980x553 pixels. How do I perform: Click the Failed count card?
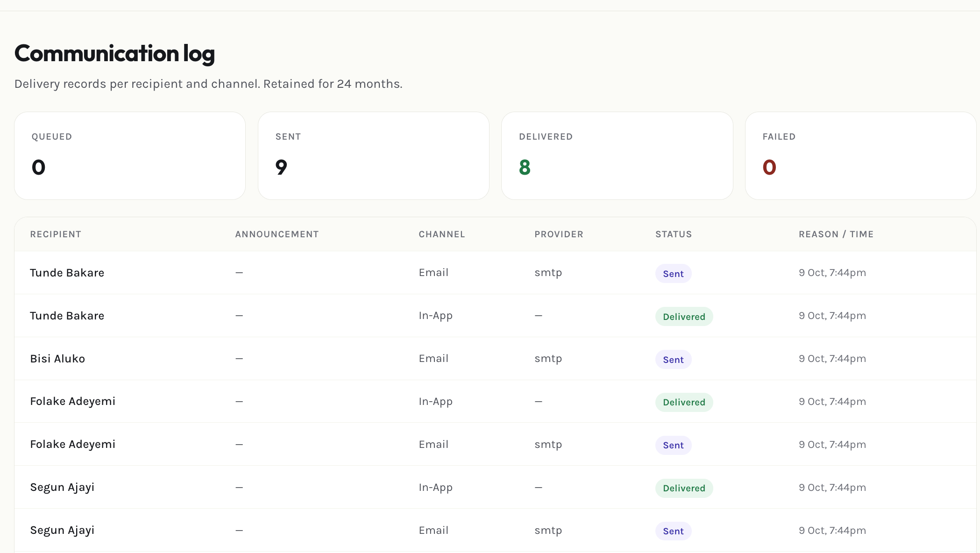(x=860, y=156)
